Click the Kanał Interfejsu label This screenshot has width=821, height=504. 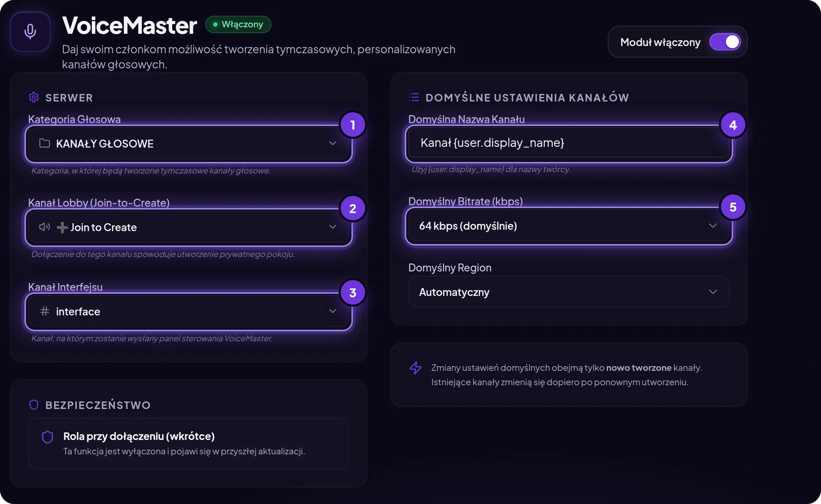[65, 287]
